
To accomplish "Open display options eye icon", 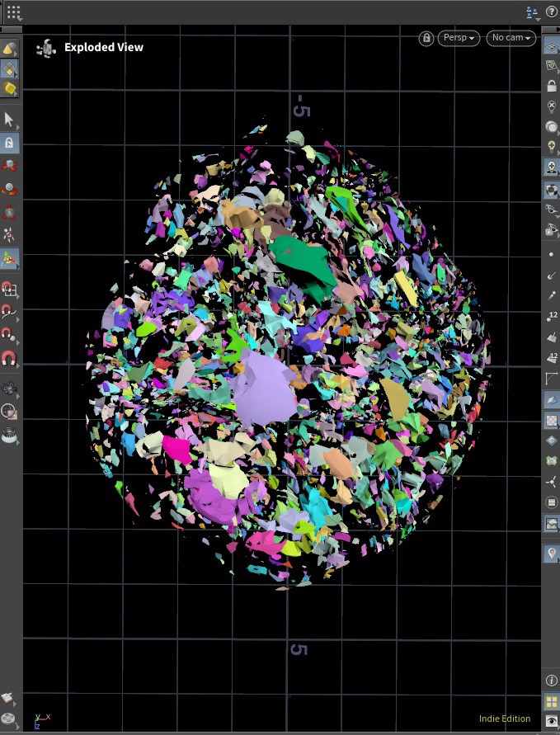I will pos(552,722).
